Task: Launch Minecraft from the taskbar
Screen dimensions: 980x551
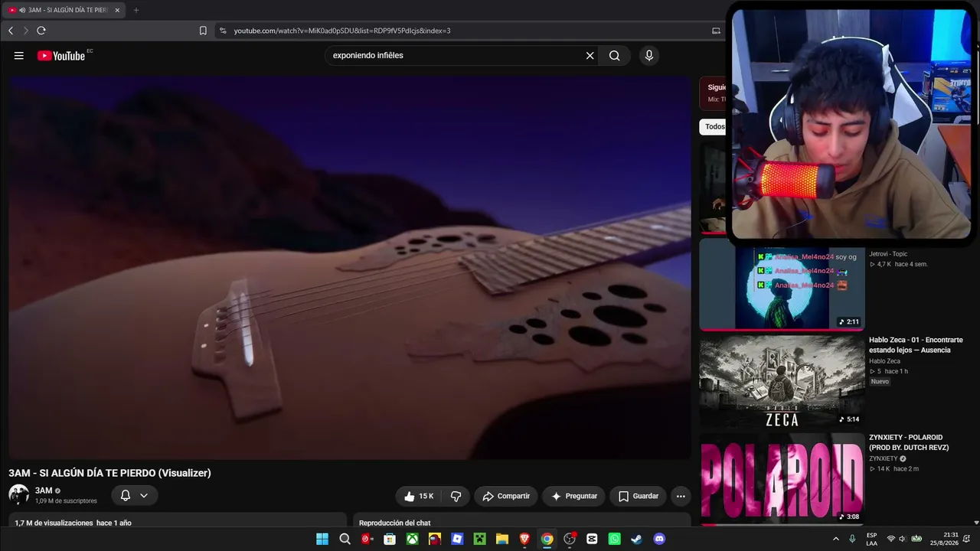Action: point(479,539)
